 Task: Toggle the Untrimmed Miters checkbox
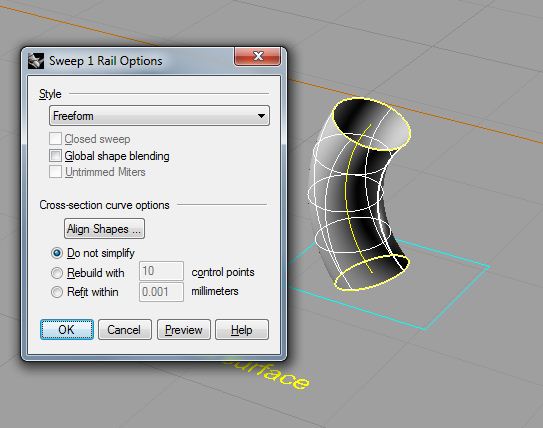(55, 172)
